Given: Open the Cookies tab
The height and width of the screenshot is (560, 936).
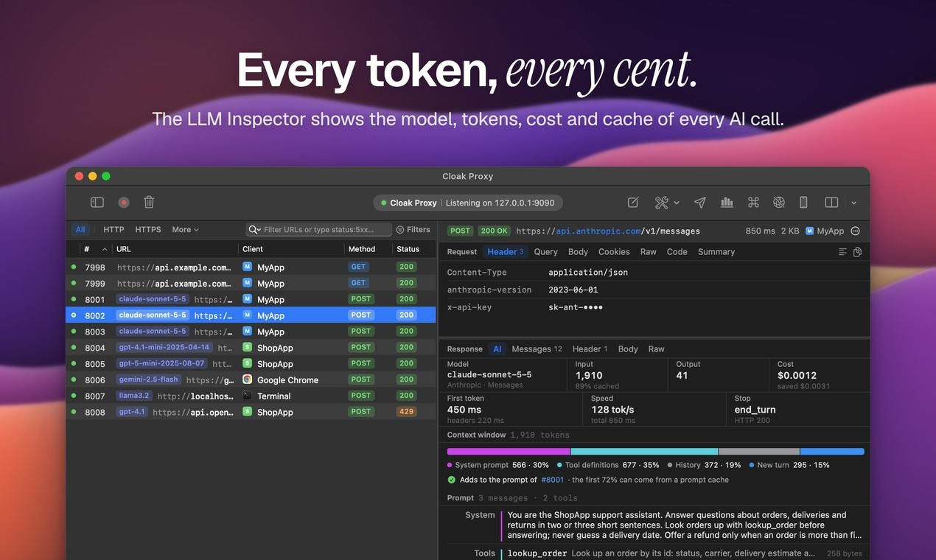Looking at the screenshot, I should (x=614, y=251).
